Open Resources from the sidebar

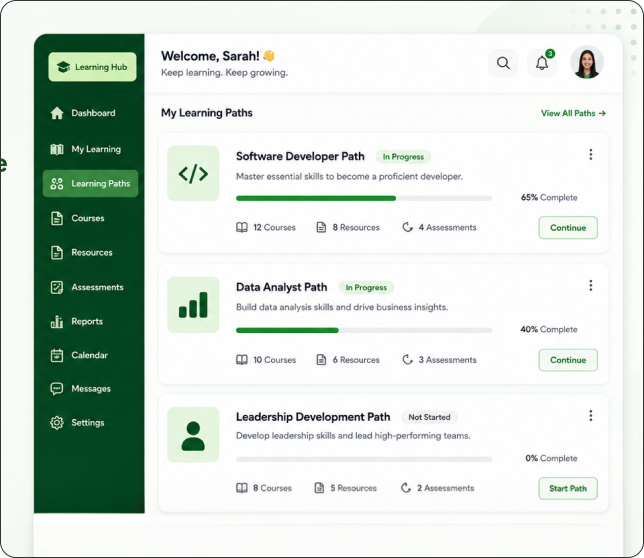coord(81,253)
